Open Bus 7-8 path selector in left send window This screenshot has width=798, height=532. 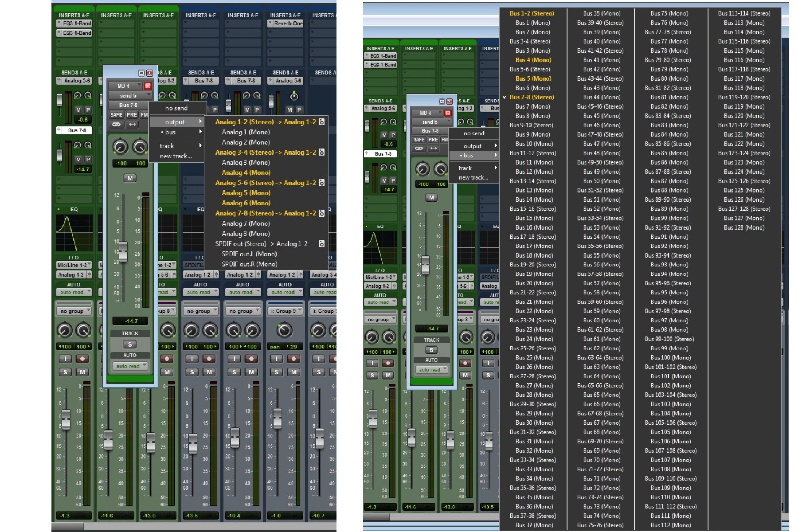pyautogui.click(x=129, y=105)
